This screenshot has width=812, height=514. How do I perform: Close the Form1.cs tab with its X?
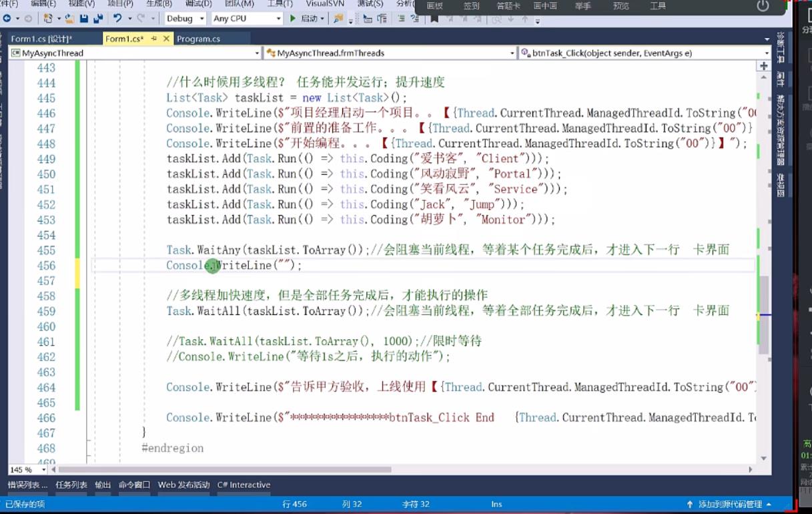coord(165,39)
